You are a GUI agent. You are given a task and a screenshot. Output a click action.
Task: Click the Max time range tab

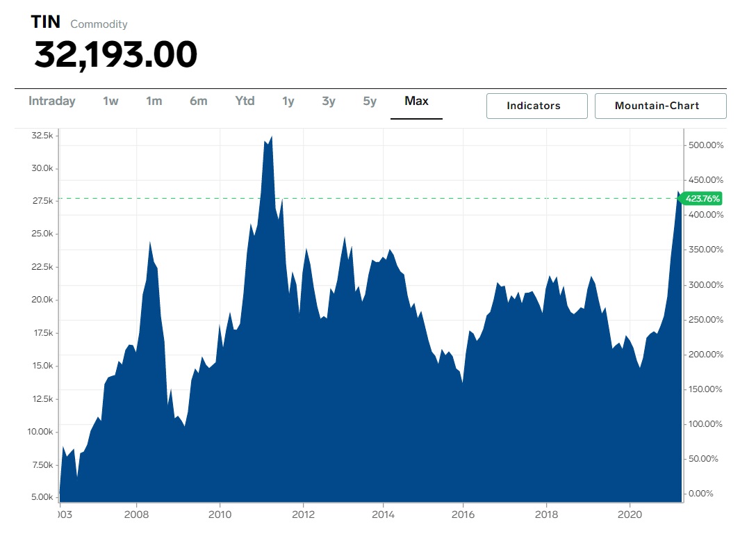(416, 101)
